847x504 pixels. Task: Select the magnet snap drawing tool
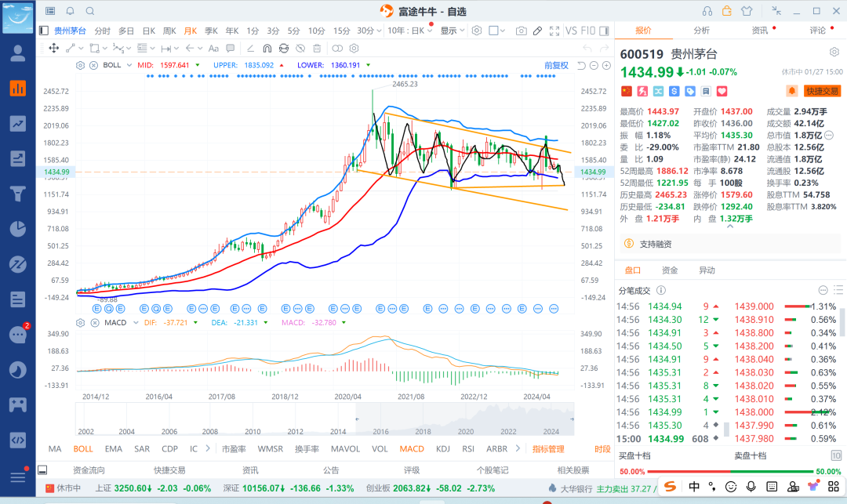tap(267, 48)
